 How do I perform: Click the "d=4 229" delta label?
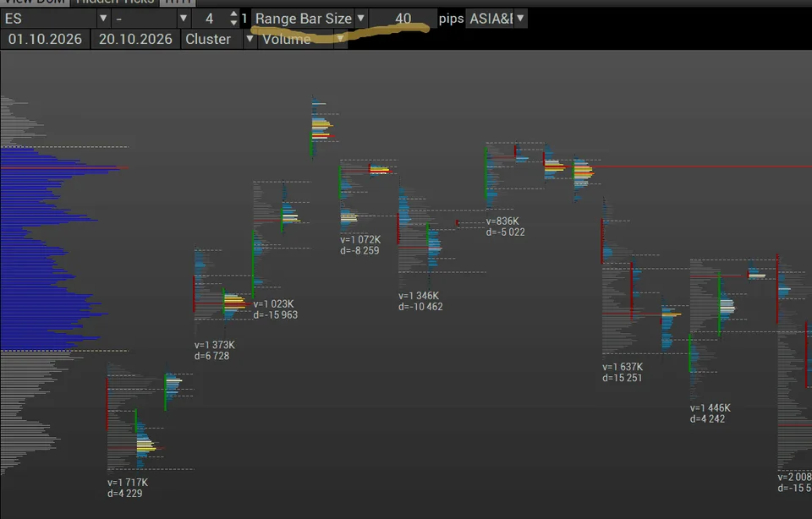[x=125, y=493]
